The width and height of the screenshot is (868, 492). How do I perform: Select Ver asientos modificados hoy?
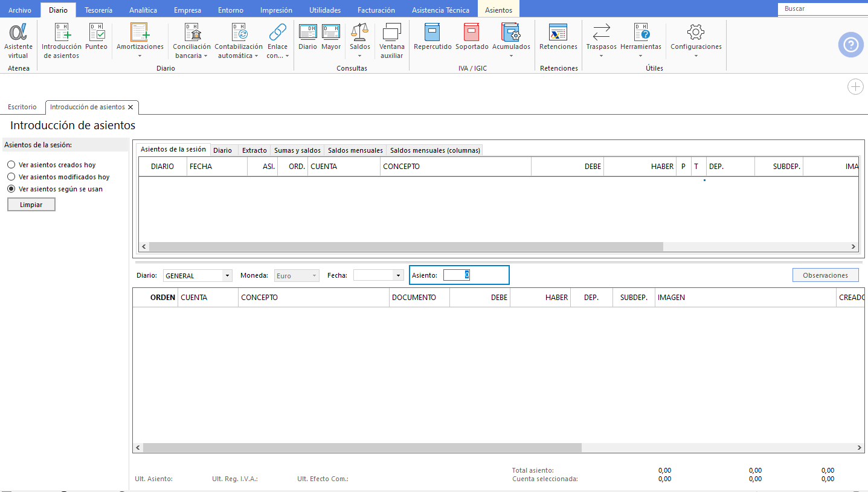[11, 177]
